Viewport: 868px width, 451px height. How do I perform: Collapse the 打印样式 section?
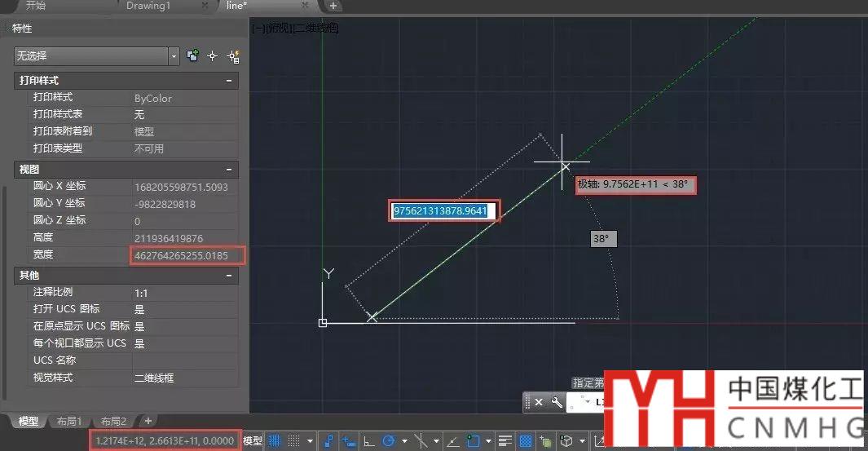coord(230,81)
